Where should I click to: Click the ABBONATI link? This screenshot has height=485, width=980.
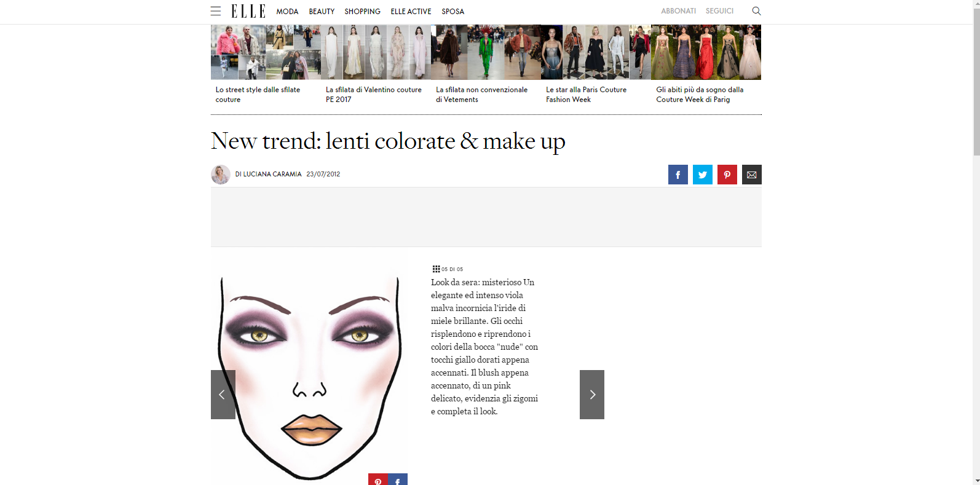[x=678, y=11]
